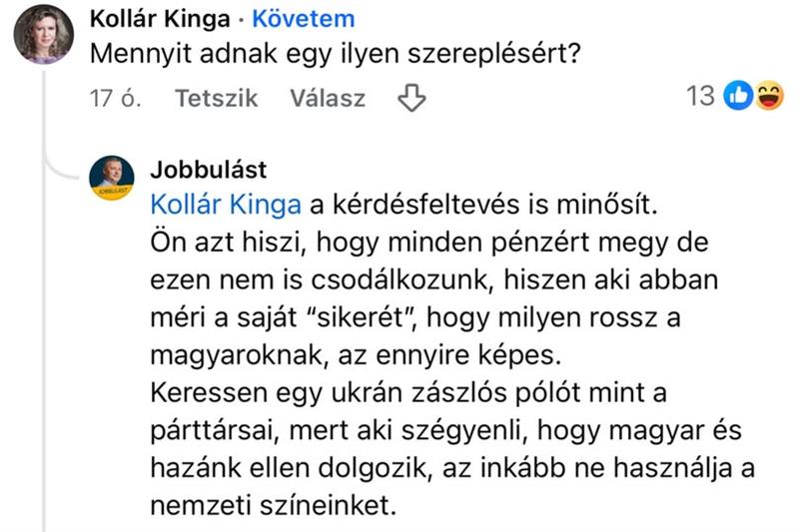Click the share arrow icon under the comment
The width and height of the screenshot is (799, 532).
[x=411, y=98]
